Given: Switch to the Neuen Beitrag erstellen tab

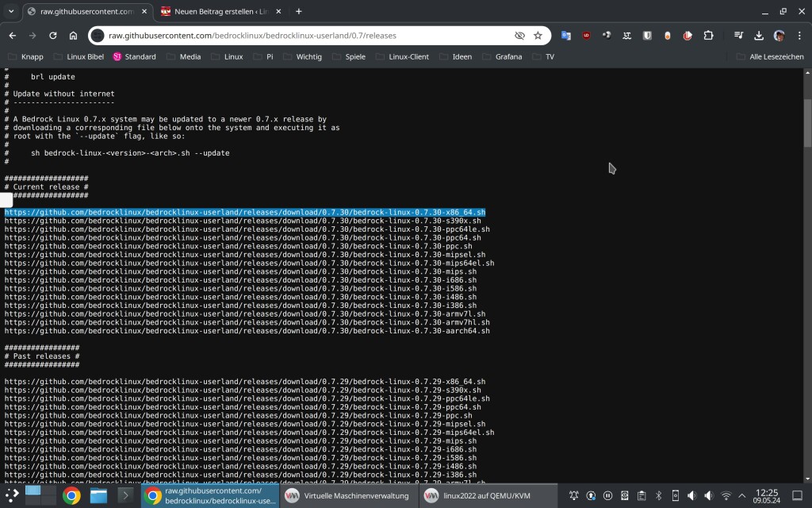Looking at the screenshot, I should tap(221, 11).
